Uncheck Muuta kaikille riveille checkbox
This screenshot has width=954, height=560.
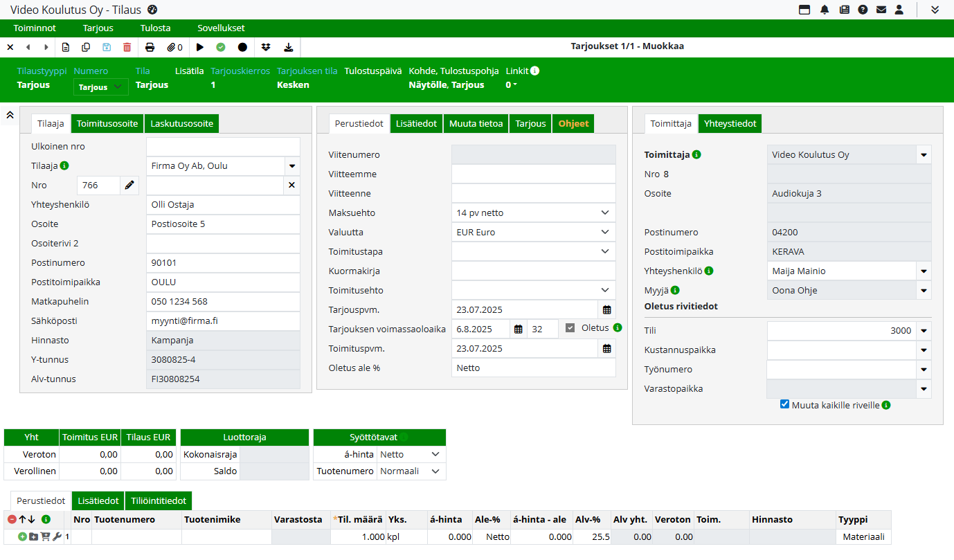pyautogui.click(x=784, y=404)
